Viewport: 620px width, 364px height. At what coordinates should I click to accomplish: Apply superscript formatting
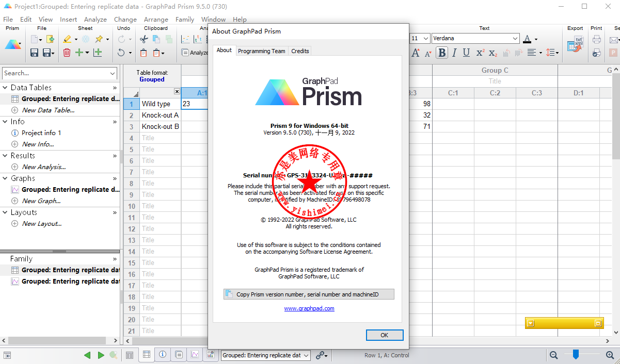coord(480,53)
